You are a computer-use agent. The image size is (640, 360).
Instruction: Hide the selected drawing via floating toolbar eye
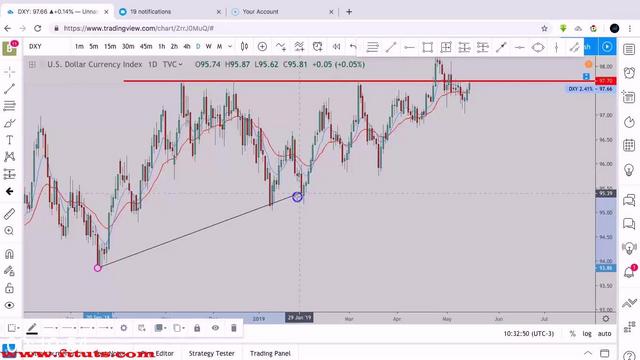pos(215,328)
